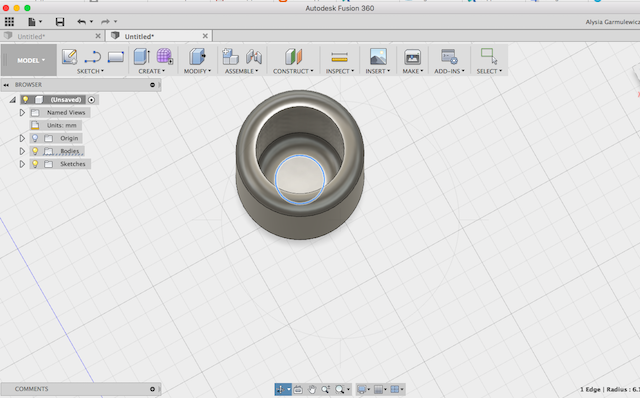Viewport: 640px width, 398px height.
Task: Expand the Bodies folder node
Action: (x=22, y=151)
